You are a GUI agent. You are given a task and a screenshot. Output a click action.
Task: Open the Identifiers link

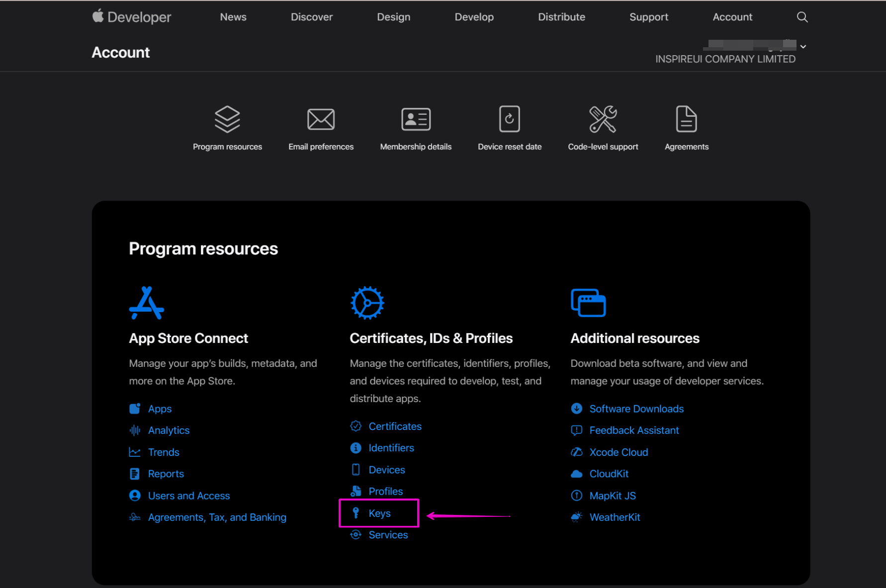pyautogui.click(x=391, y=448)
